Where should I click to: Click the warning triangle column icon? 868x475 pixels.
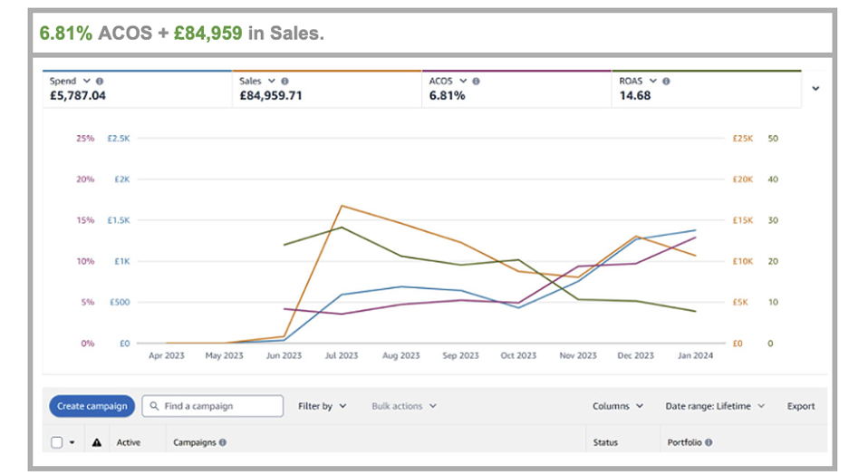coord(97,442)
